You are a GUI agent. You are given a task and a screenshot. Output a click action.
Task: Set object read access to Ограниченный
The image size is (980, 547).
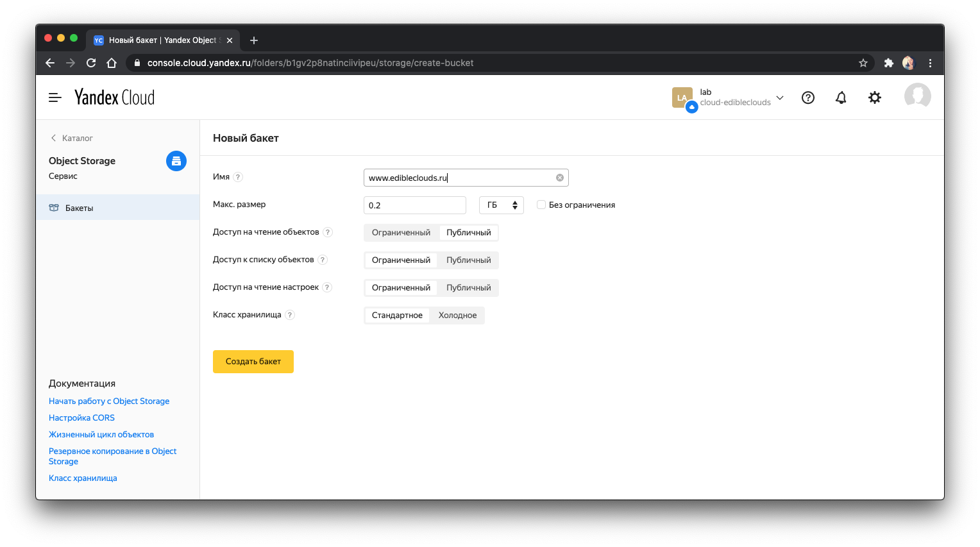(x=401, y=233)
